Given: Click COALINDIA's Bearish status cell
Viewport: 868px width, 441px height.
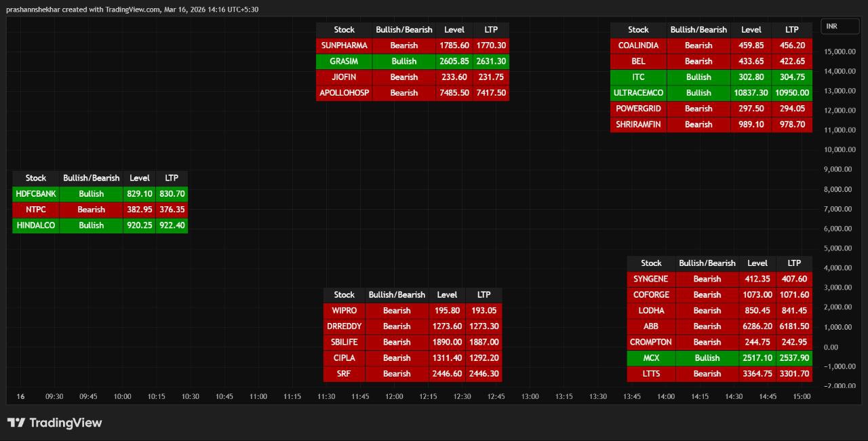Looking at the screenshot, I should click(698, 45).
